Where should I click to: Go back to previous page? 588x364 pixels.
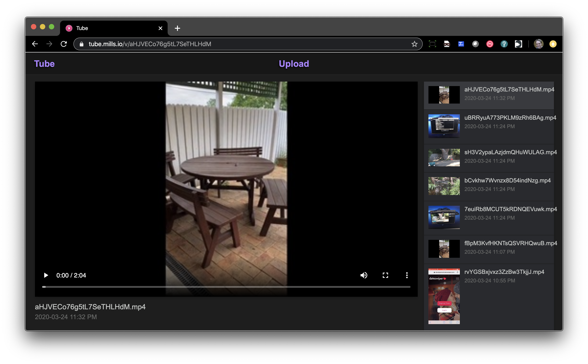pyautogui.click(x=35, y=44)
